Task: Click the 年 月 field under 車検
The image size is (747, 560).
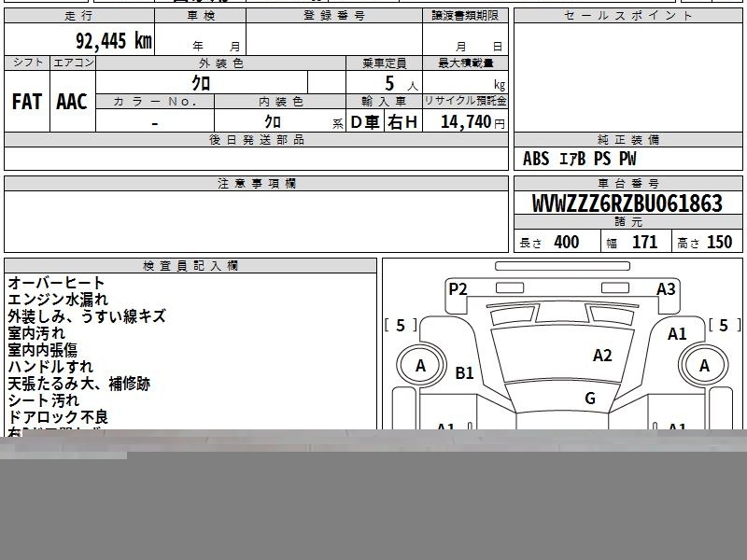Action: click(x=201, y=39)
